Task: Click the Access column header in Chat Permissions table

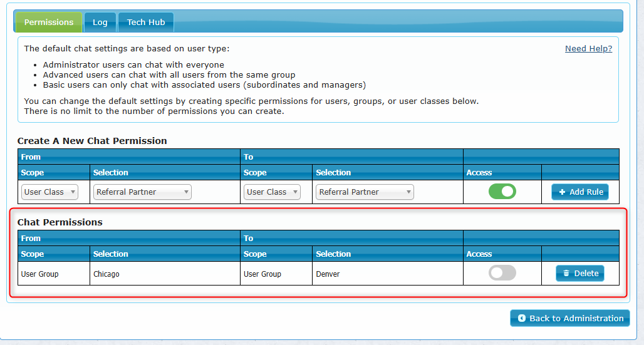Action: (479, 254)
